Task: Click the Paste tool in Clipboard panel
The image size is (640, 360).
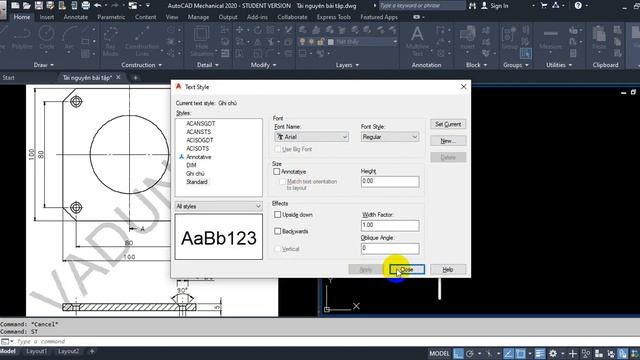Action: 599,38
